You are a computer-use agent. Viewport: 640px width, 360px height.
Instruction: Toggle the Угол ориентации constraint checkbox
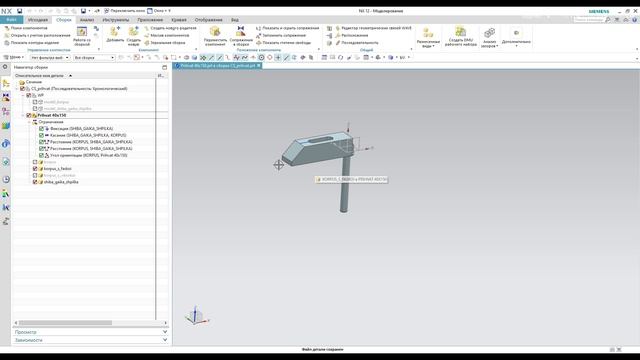(x=41, y=156)
